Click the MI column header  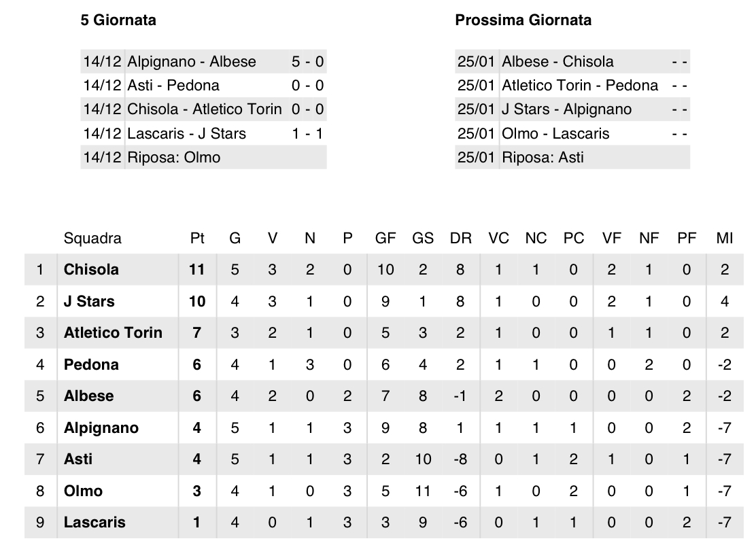(724, 238)
